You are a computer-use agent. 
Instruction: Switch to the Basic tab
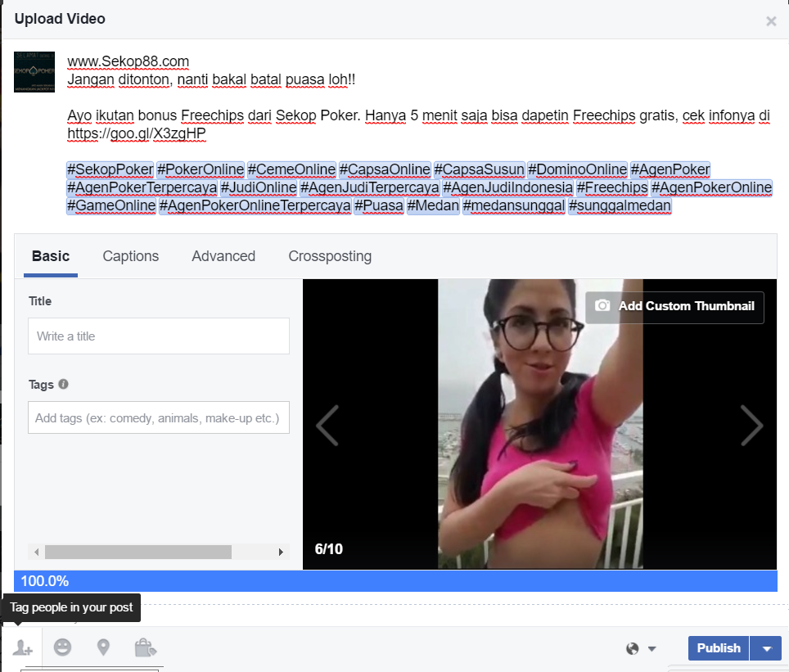pyautogui.click(x=51, y=256)
